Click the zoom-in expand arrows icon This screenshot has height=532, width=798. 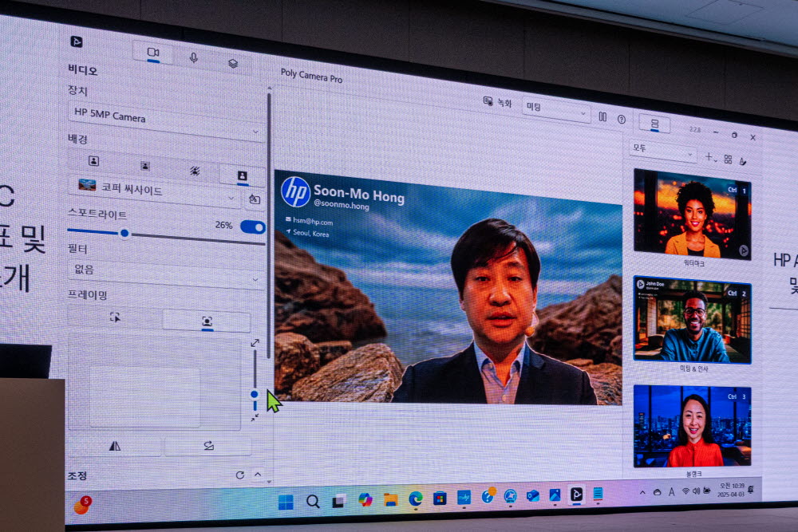tap(255, 343)
